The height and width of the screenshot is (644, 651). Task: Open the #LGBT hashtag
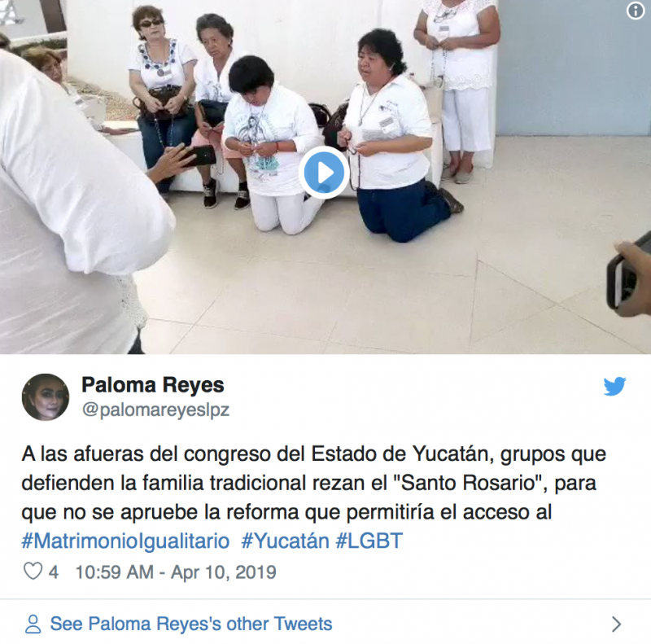click(369, 541)
